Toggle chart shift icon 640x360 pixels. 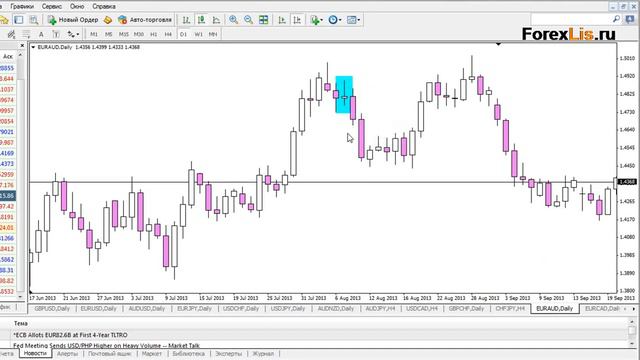(x=297, y=20)
